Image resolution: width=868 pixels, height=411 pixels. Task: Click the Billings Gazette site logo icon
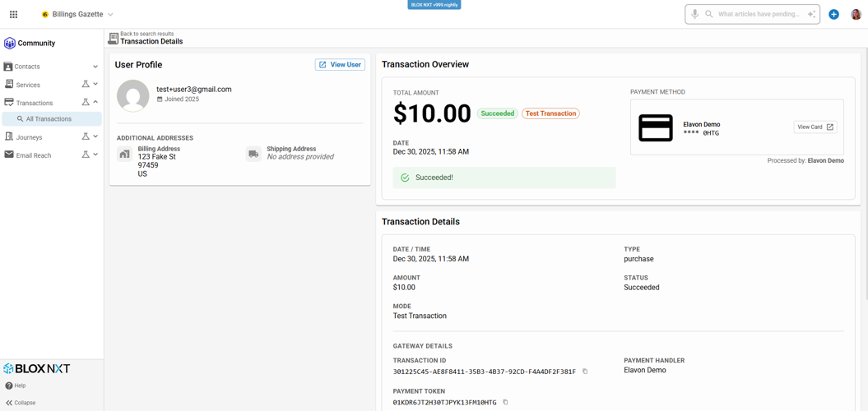(x=44, y=14)
